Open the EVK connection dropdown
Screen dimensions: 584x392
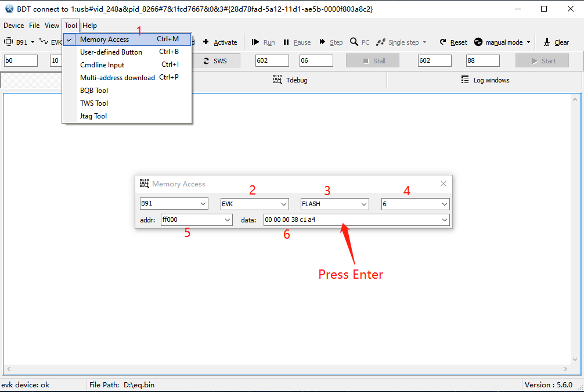284,204
